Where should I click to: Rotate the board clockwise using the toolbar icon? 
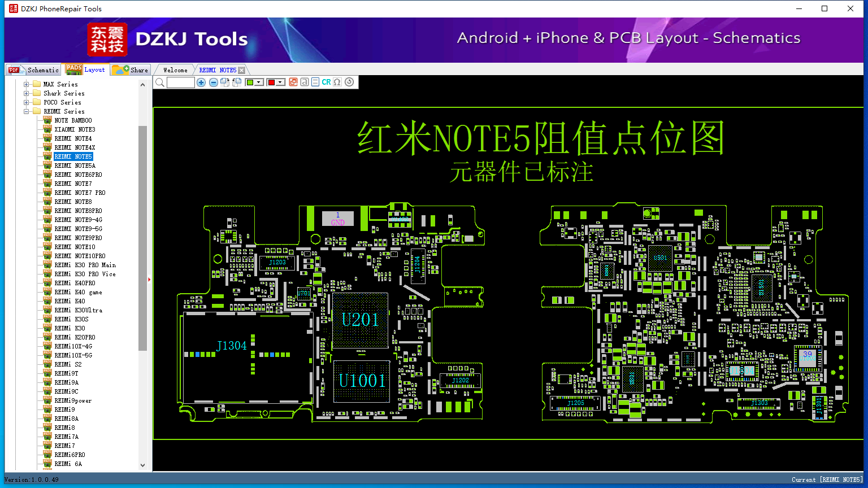pos(225,82)
